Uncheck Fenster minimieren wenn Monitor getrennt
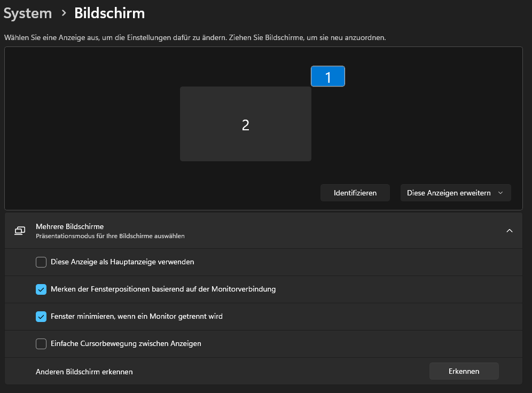This screenshot has height=393, width=532. [41, 316]
